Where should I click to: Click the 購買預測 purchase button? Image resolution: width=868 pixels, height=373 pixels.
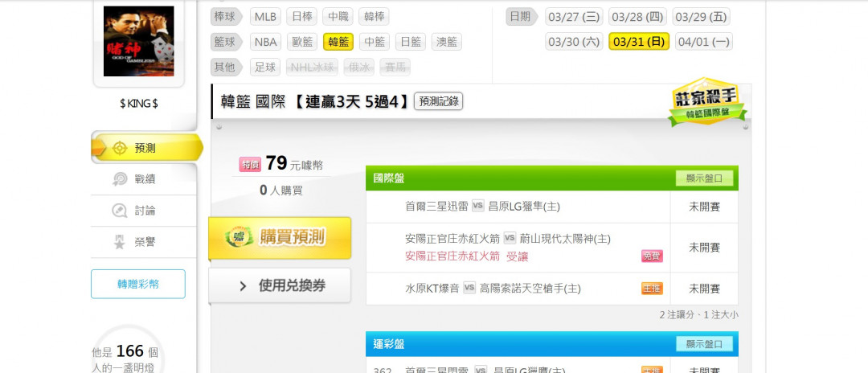point(280,237)
